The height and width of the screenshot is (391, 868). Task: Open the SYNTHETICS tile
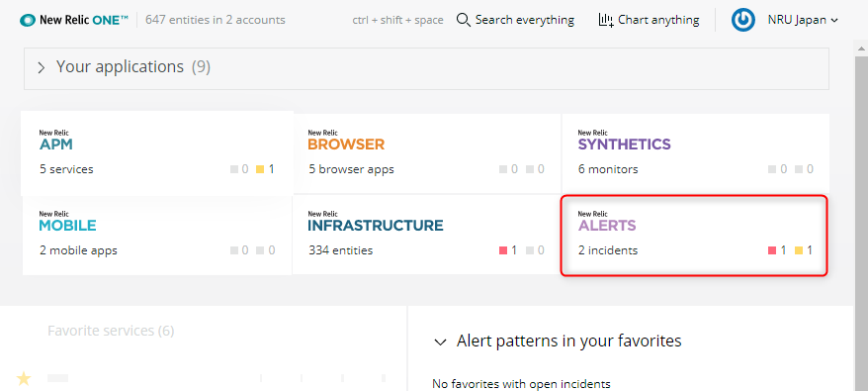pos(696,153)
